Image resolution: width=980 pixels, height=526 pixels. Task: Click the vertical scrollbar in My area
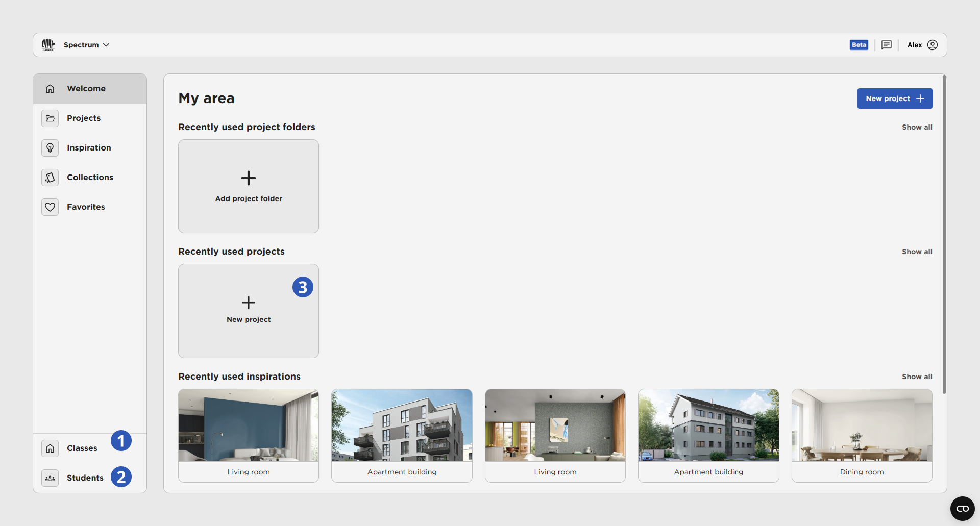click(x=944, y=235)
